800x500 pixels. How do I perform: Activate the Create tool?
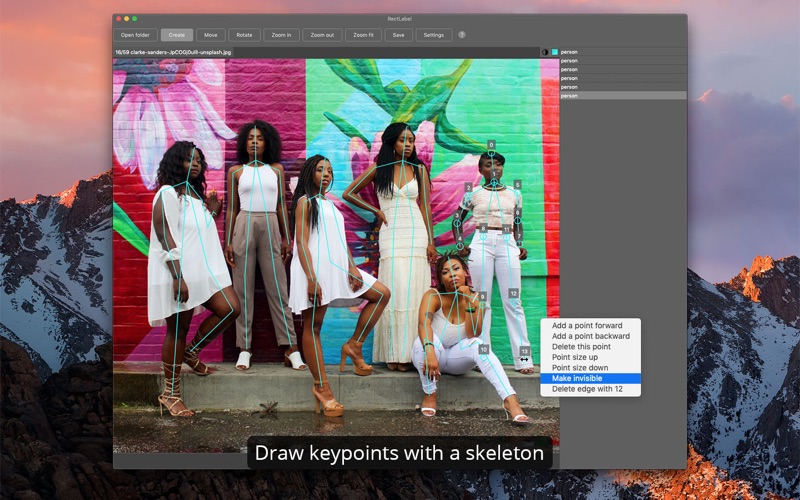click(x=176, y=35)
